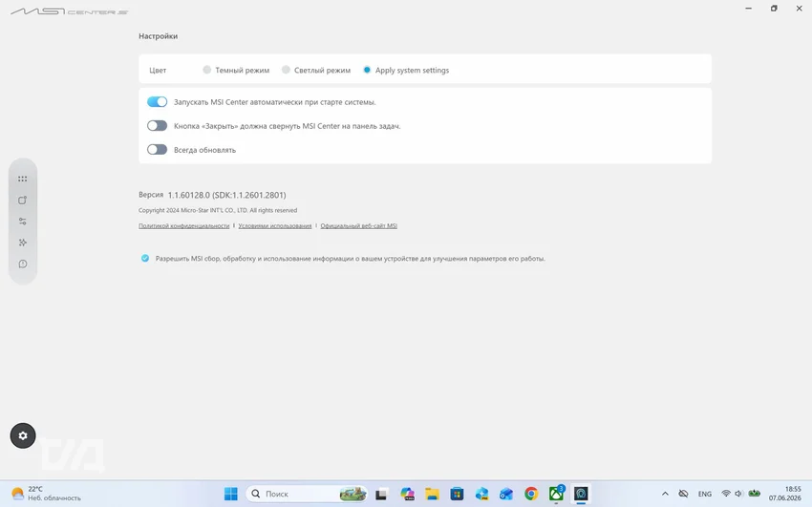Open Google Chrome from the taskbar
The image size is (812, 507).
[x=531, y=494]
